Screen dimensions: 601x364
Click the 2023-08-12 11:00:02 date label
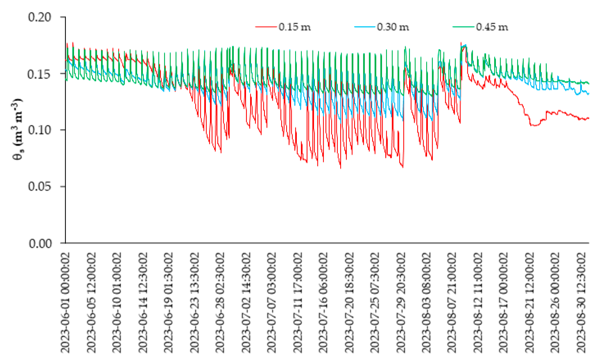pos(478,302)
